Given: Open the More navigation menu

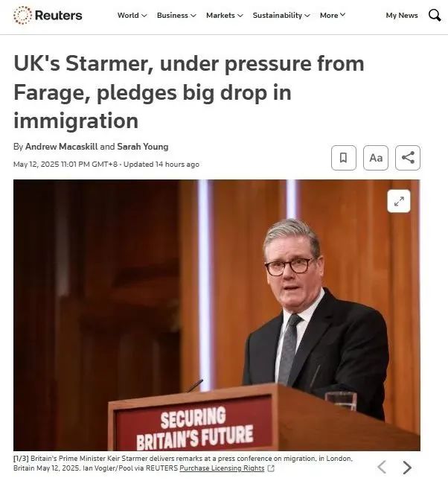Looking at the screenshot, I should pos(333,16).
